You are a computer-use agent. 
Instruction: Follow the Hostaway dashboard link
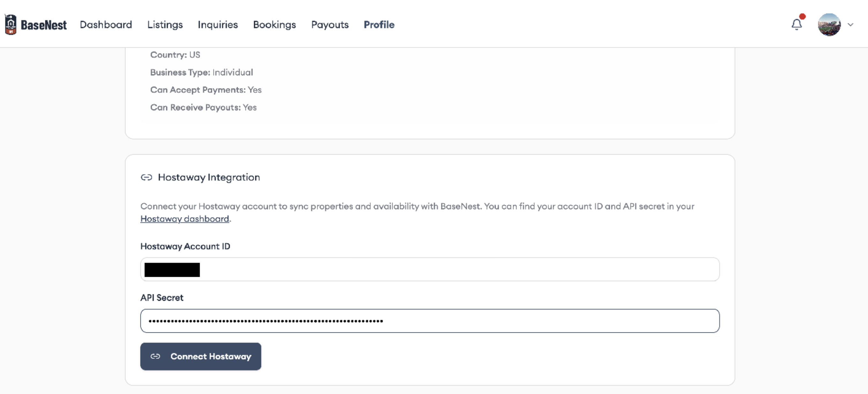click(x=185, y=219)
